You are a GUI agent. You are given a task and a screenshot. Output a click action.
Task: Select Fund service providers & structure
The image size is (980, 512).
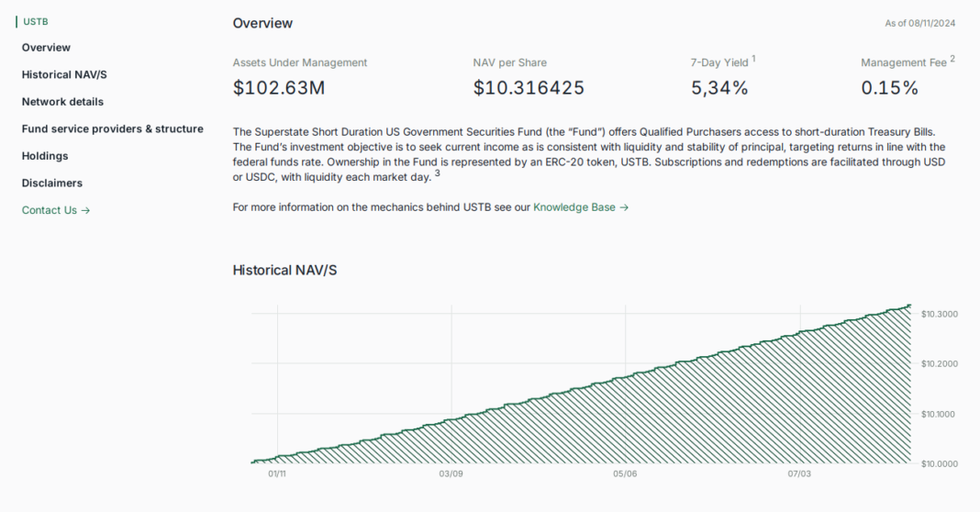(112, 129)
